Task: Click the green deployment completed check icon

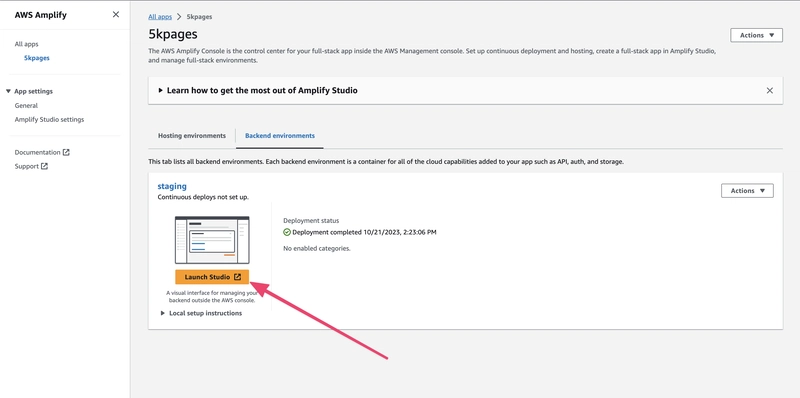Action: [x=287, y=232]
